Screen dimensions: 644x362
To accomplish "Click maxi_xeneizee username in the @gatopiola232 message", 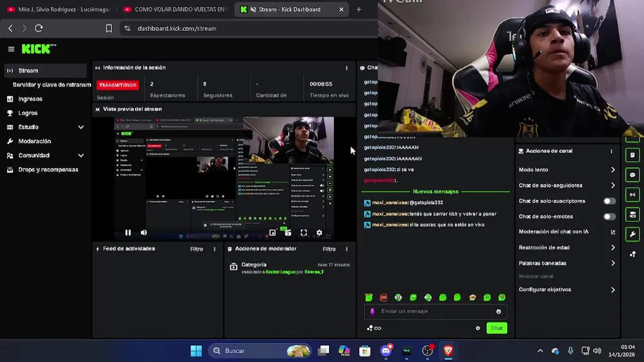I will (390, 203).
